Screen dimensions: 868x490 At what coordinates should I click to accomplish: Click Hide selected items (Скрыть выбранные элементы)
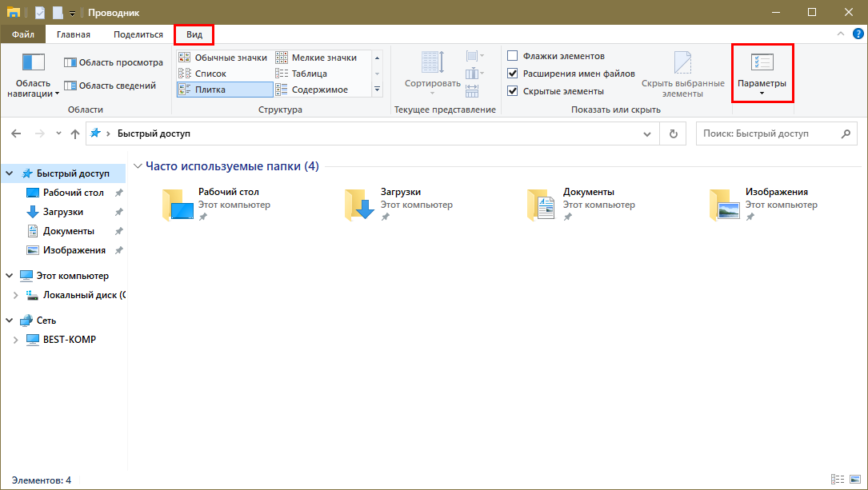[x=682, y=72]
